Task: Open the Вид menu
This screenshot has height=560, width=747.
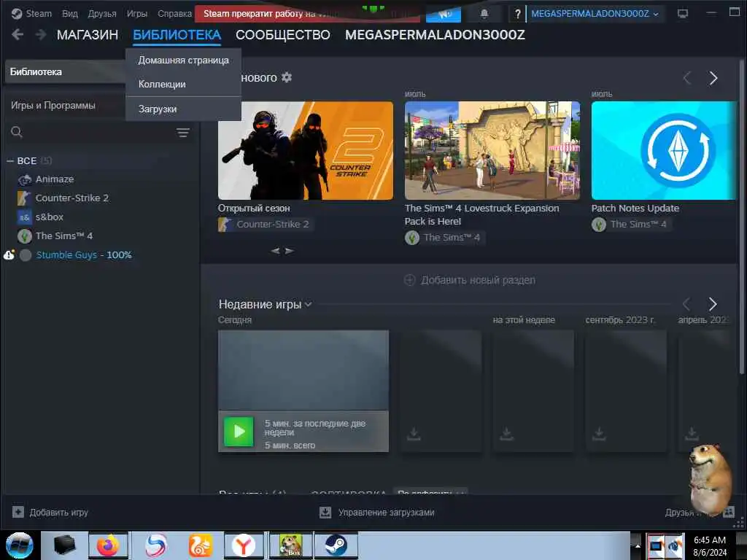Action: [x=70, y=13]
